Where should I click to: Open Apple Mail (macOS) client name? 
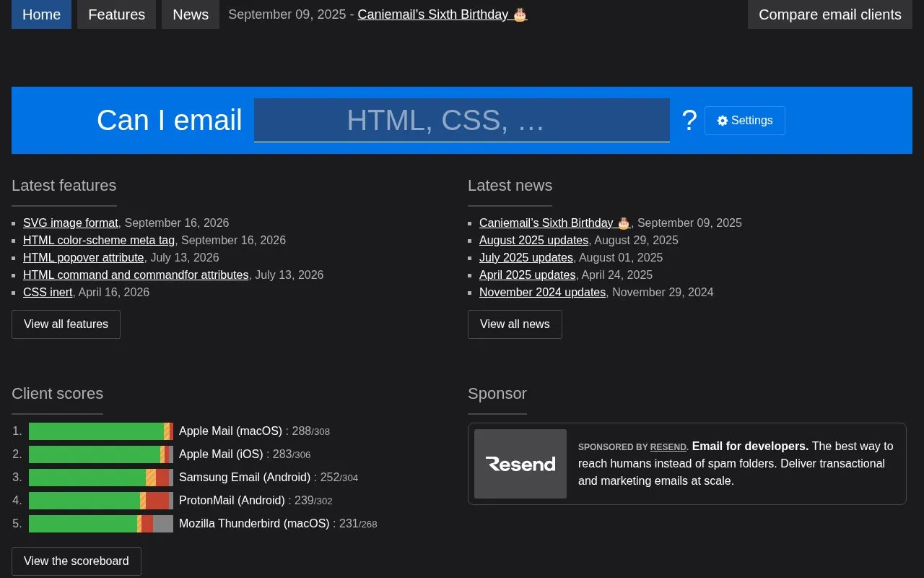pos(230,431)
